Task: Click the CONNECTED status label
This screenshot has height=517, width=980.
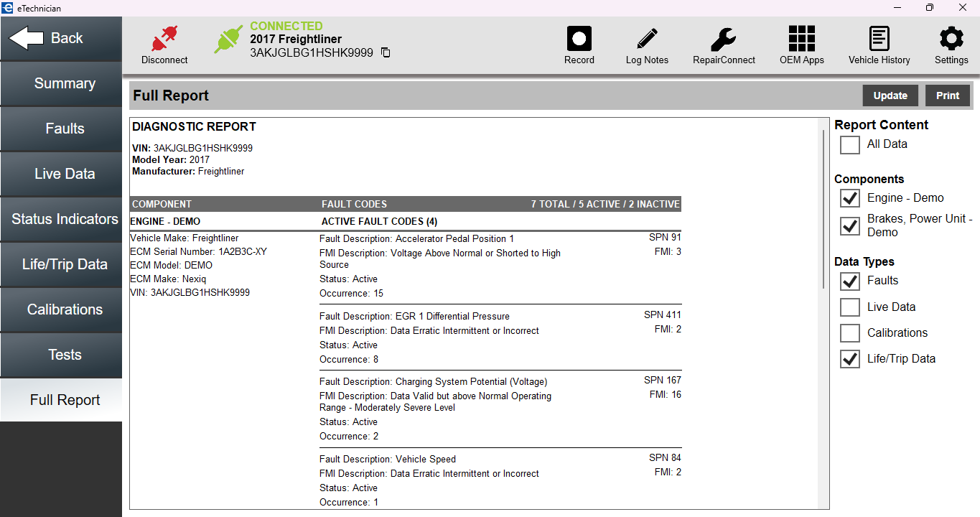Action: (286, 27)
